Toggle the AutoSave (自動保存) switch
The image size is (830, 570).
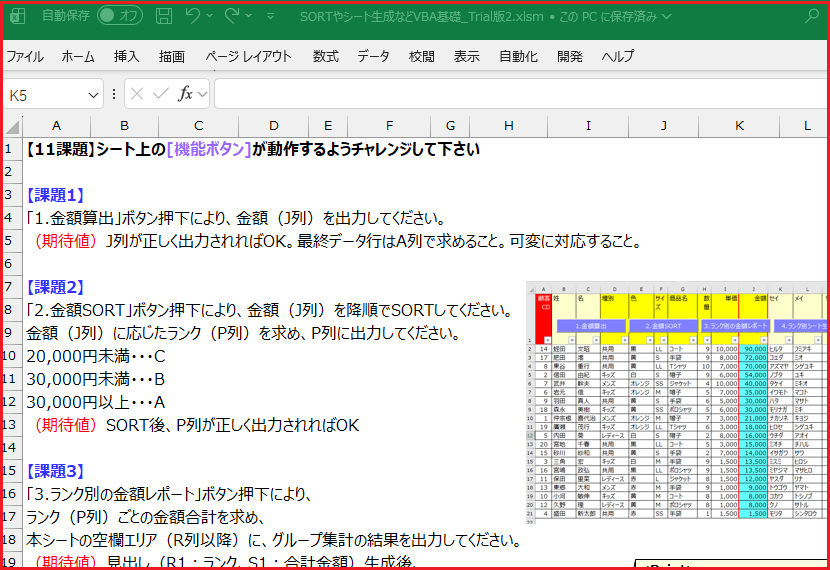coord(120,15)
